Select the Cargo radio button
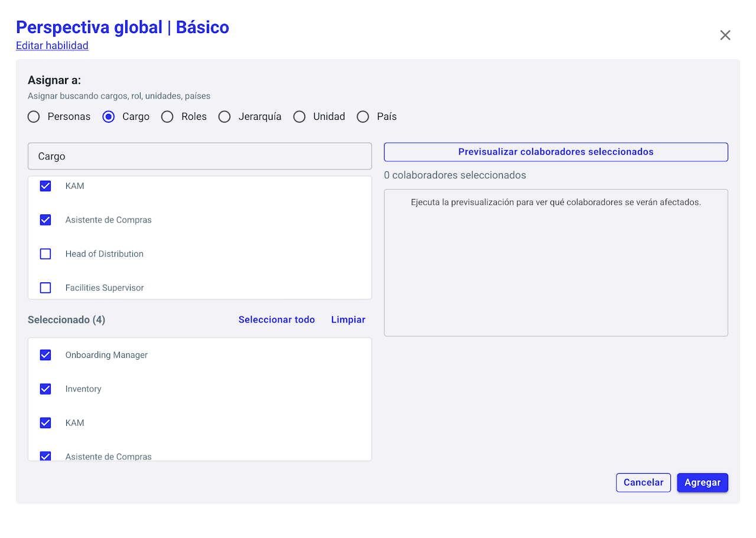This screenshot has width=756, height=538. point(109,117)
